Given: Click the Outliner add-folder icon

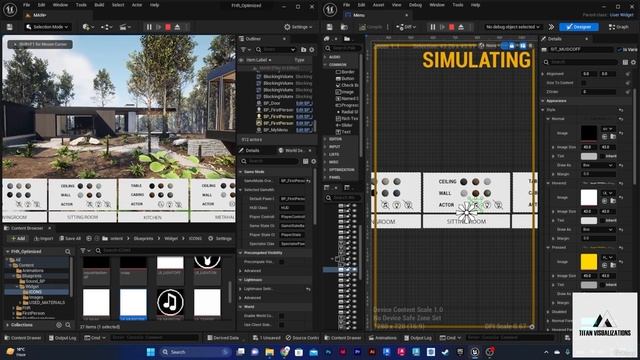Looking at the screenshot, I should (x=303, y=49).
